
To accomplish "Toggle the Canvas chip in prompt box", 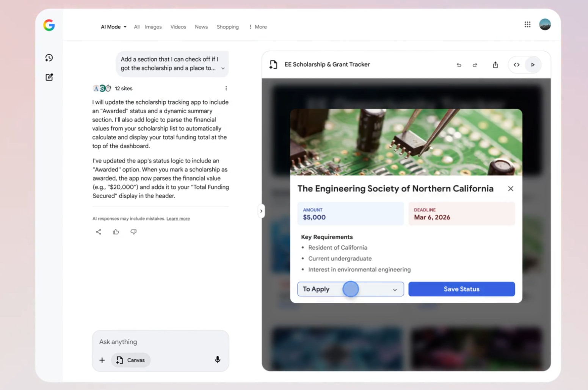I will [x=131, y=360].
